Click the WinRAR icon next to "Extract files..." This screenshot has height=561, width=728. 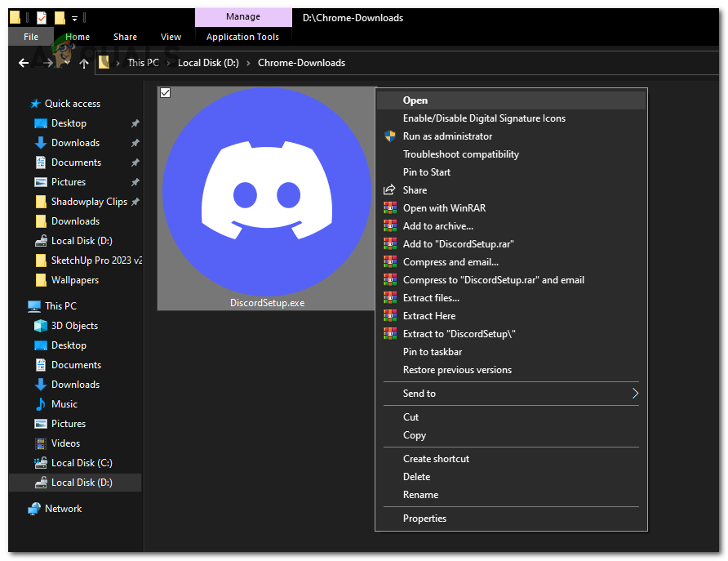(389, 297)
